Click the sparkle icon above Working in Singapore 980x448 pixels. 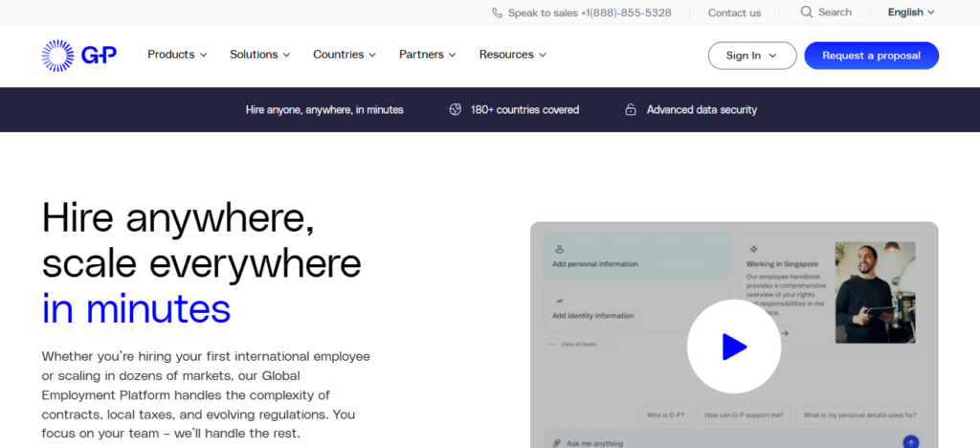pyautogui.click(x=753, y=249)
